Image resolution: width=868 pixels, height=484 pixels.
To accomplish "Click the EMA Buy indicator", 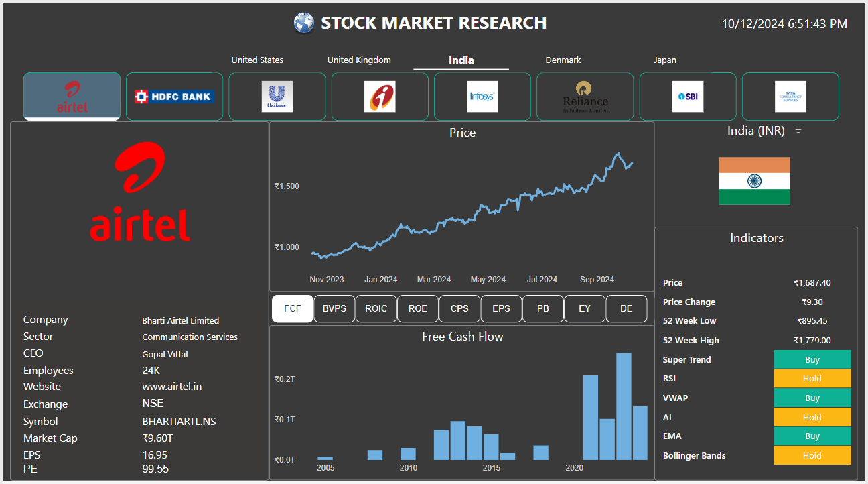I will 812,436.
